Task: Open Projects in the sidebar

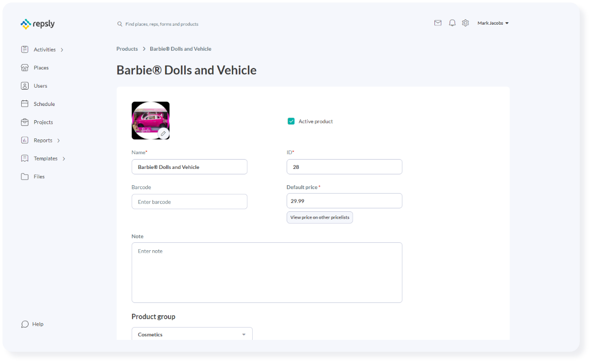Action: pos(43,122)
